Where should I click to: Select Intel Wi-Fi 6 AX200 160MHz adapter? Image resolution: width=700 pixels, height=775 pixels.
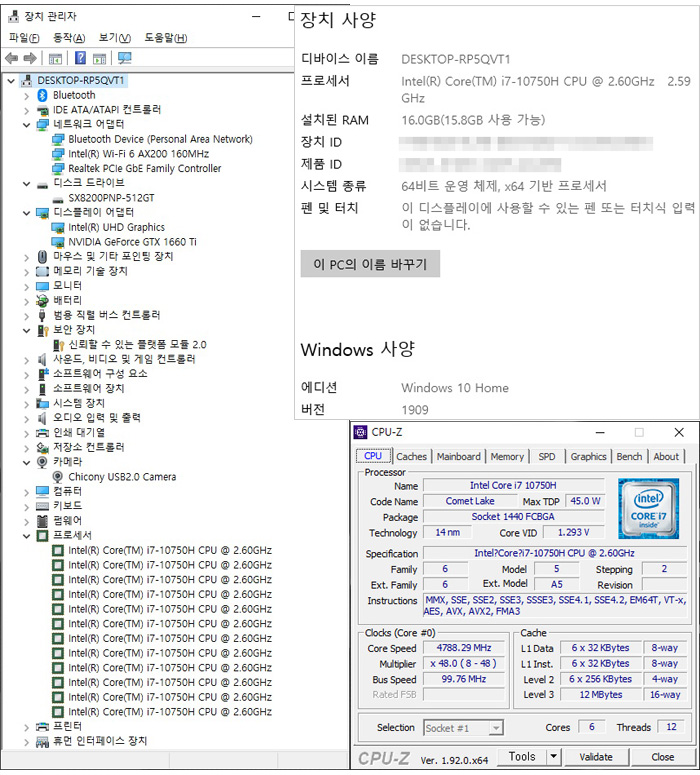(x=138, y=154)
